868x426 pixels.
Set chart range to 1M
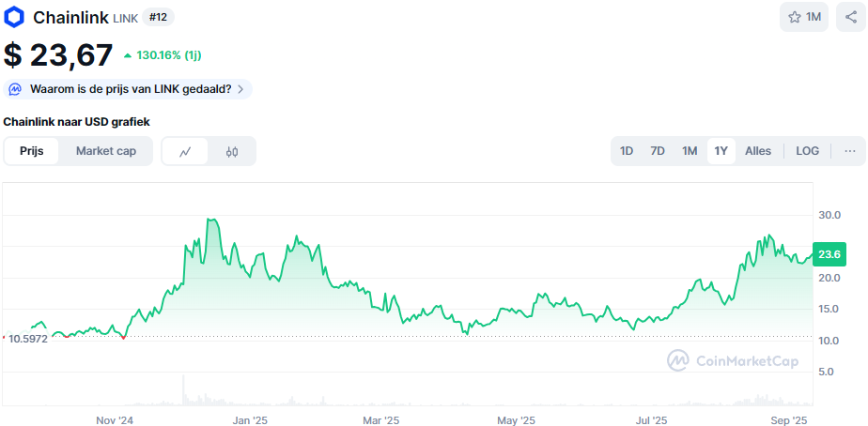[690, 150]
